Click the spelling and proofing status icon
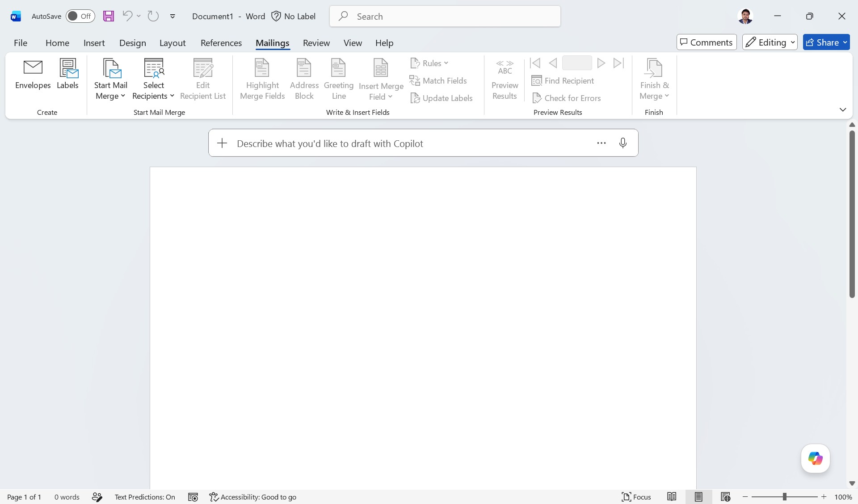 [97, 497]
